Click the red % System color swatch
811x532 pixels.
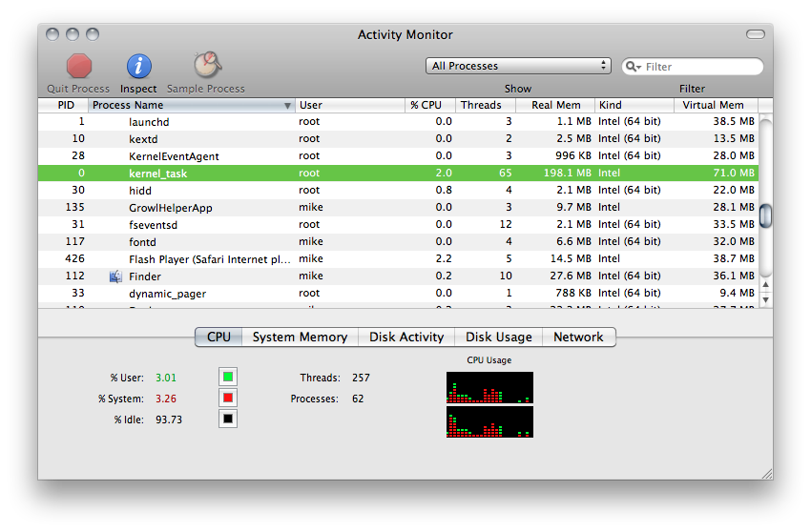pos(228,399)
